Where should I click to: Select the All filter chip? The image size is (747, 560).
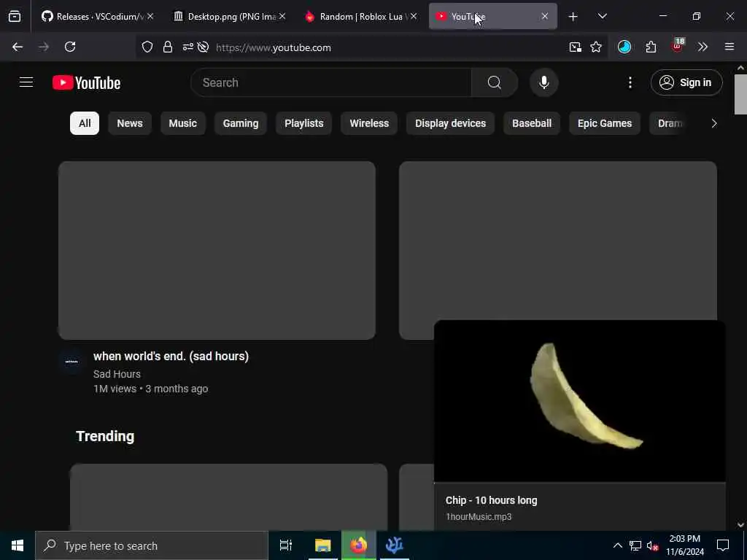pos(85,123)
